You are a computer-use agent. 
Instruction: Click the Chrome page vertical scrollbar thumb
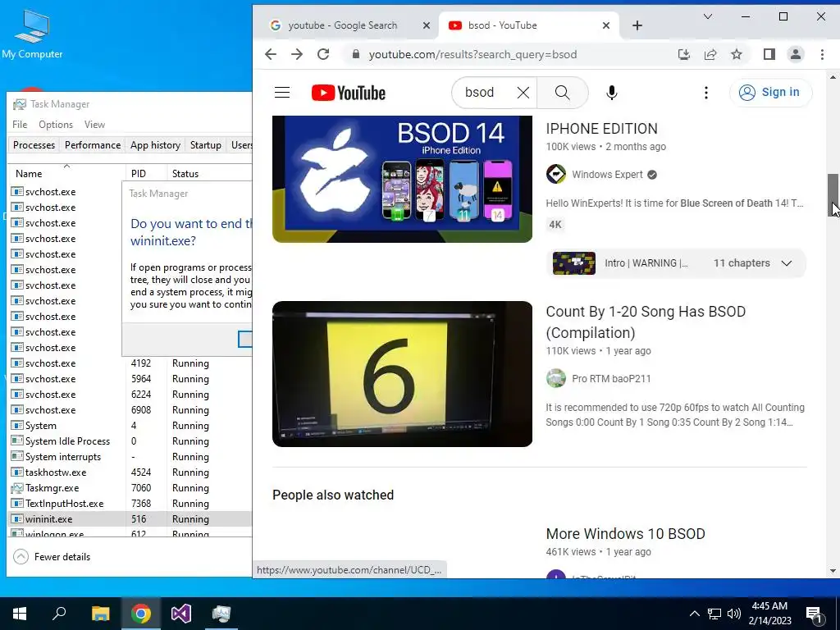click(833, 195)
